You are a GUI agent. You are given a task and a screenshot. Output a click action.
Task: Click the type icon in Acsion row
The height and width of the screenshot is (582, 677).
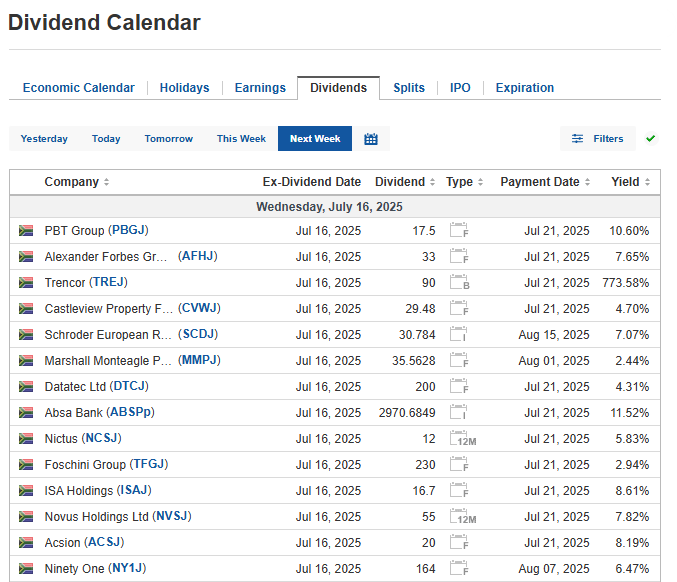tap(459, 542)
